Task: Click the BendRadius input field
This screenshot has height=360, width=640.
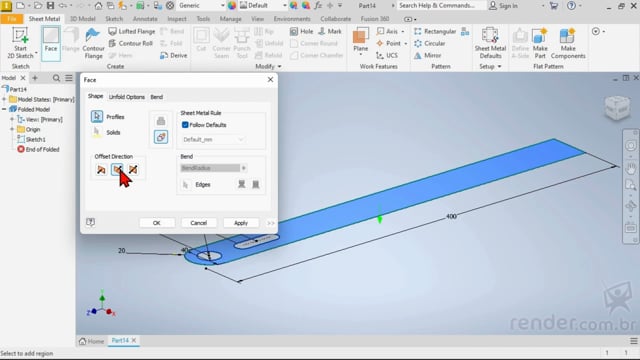Action: point(210,168)
